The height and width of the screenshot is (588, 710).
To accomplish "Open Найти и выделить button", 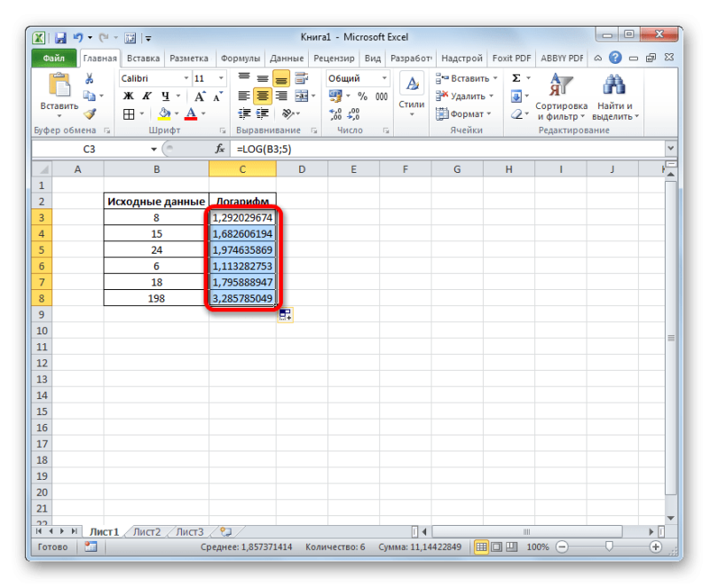I will click(x=615, y=97).
